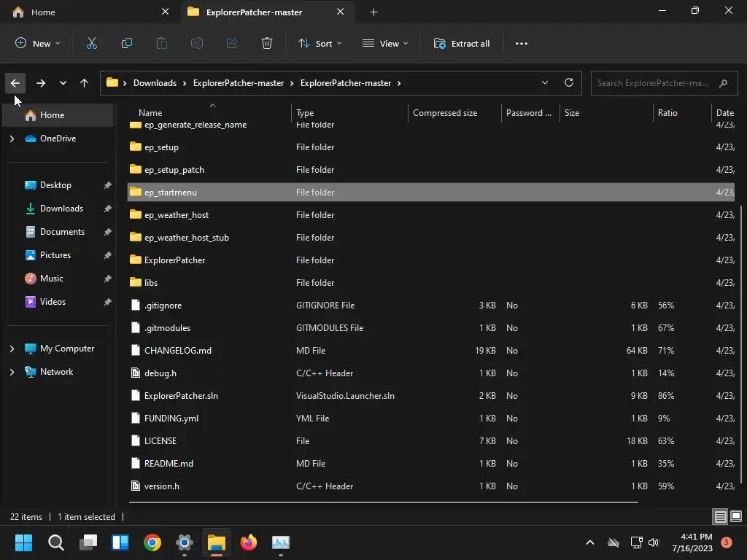Viewport: 747px width, 560px height.
Task: Select Home in navigation pane
Action: point(58,115)
